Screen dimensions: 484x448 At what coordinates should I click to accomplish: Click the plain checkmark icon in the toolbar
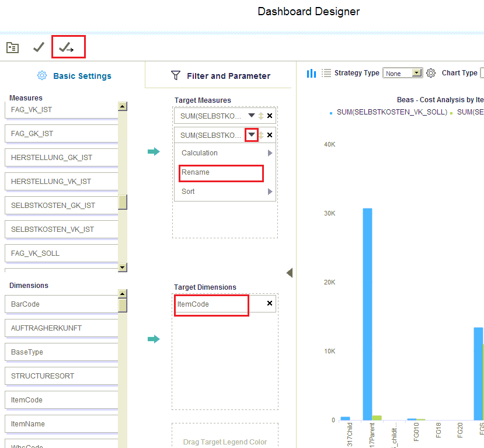coord(39,47)
